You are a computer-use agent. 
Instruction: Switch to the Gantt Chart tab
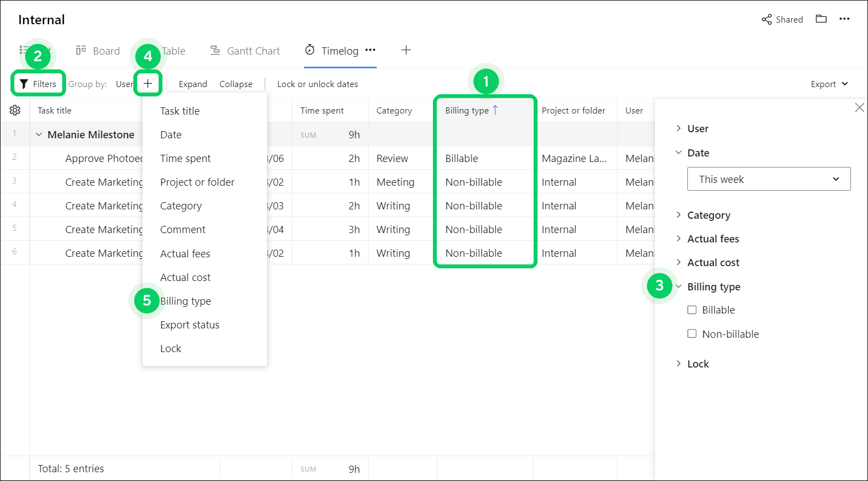245,51
